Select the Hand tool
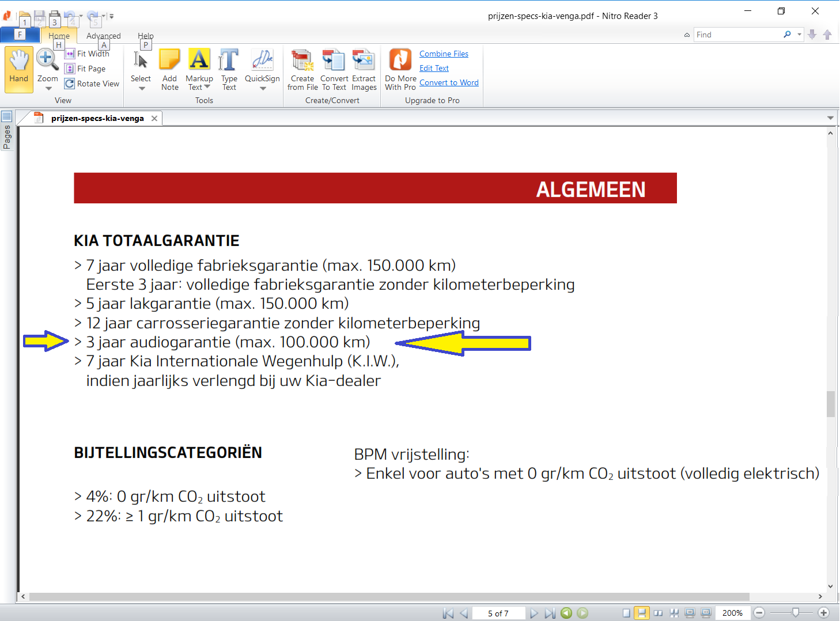840x621 pixels. coord(19,69)
